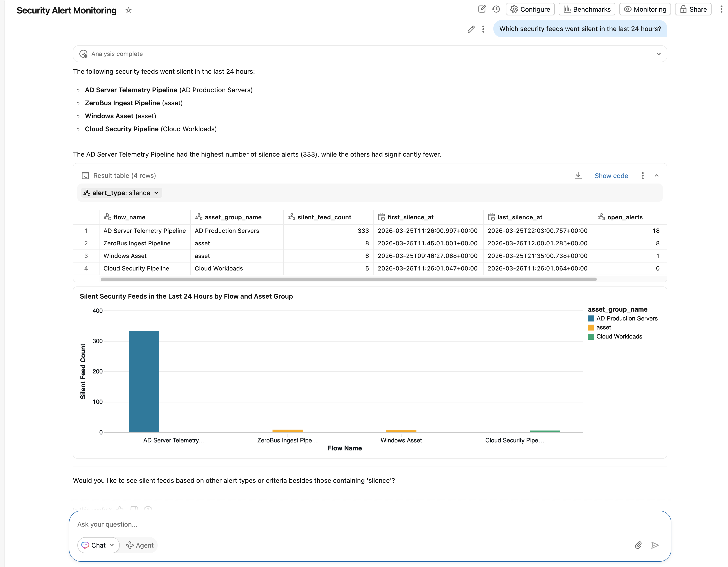This screenshot has width=728, height=567.
Task: Click the ZeroBus Ingest Pipe bar in chart
Action: (287, 431)
